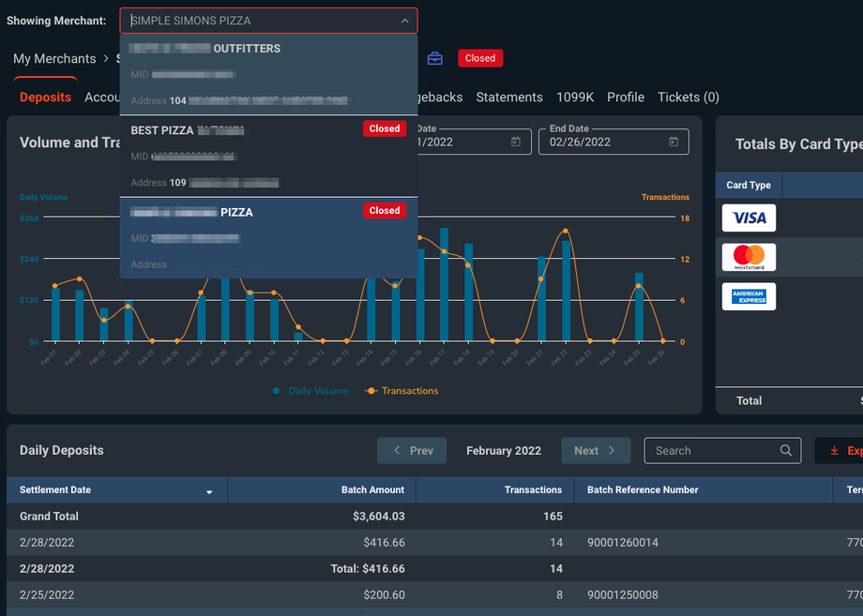
Task: Click the My Merchants breadcrumb link
Action: 54,59
